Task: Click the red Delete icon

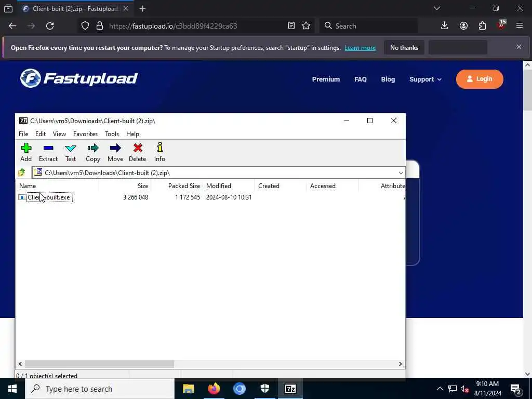Action: (137, 152)
